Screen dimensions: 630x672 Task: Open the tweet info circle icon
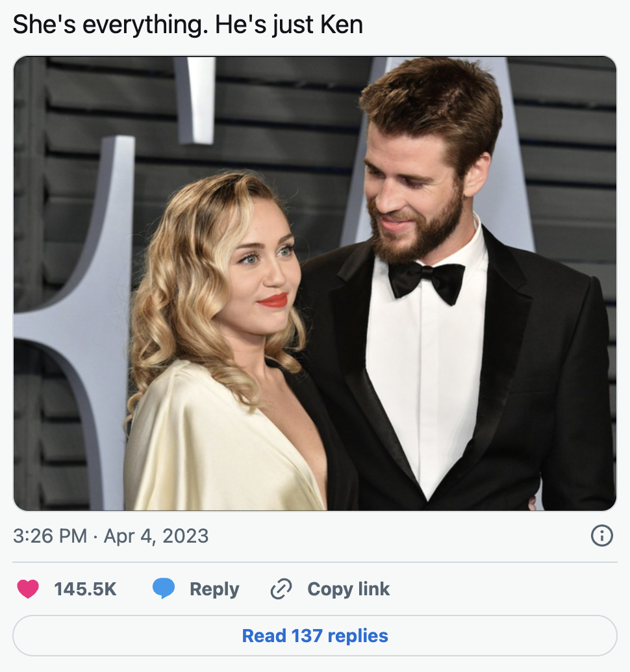[x=602, y=536]
